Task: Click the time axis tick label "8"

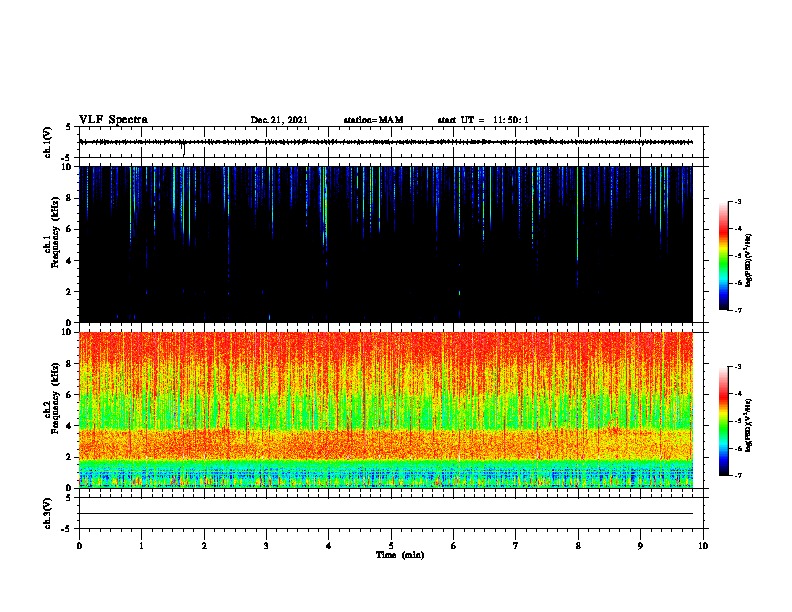Action: click(578, 546)
